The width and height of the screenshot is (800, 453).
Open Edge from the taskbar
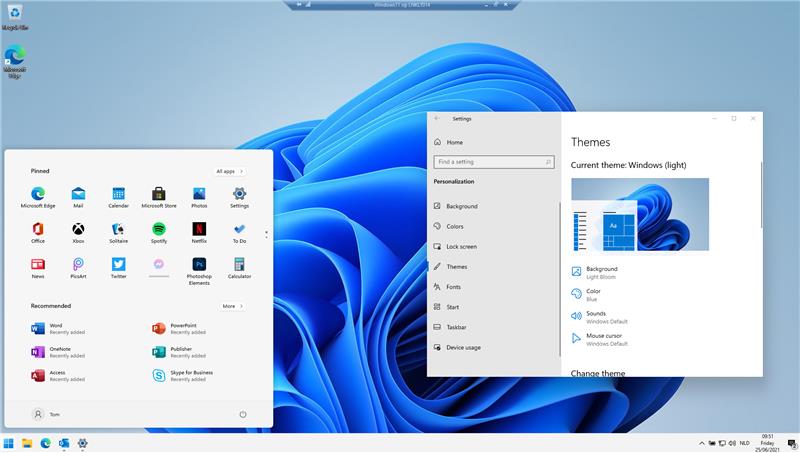45,443
